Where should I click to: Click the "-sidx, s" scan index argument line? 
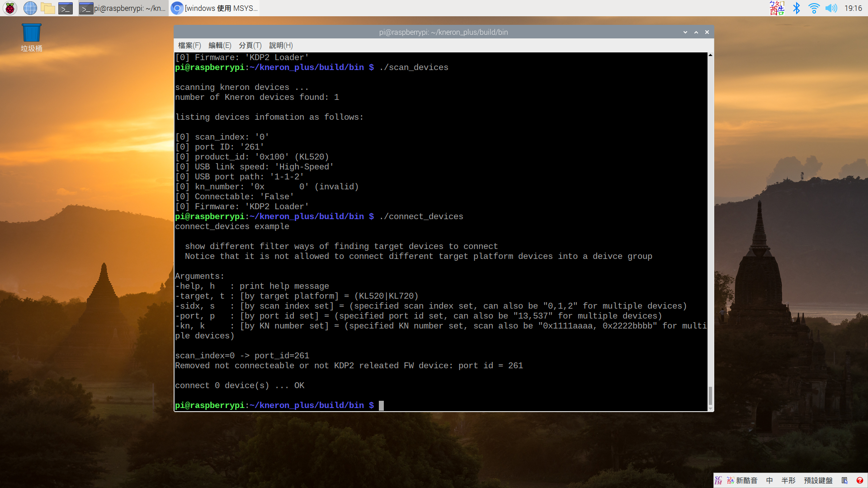pos(431,306)
